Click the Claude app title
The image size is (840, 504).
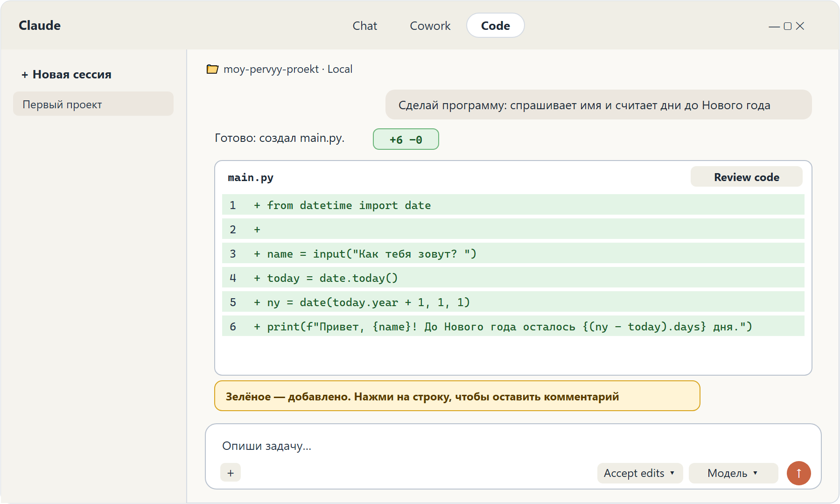pos(40,26)
